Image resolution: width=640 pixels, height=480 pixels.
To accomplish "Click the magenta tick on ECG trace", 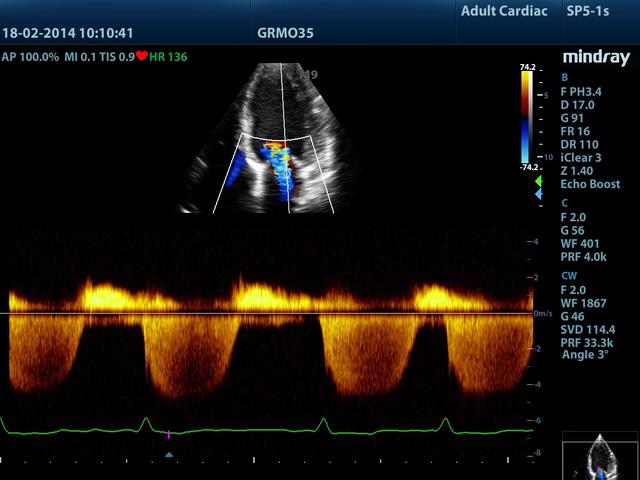I will point(169,434).
